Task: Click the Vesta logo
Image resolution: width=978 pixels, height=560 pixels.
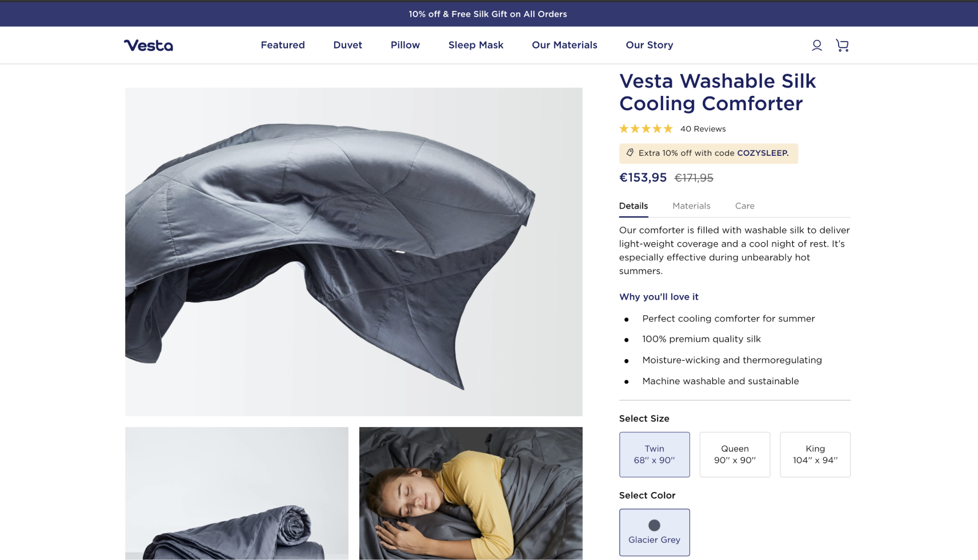Action: [149, 45]
